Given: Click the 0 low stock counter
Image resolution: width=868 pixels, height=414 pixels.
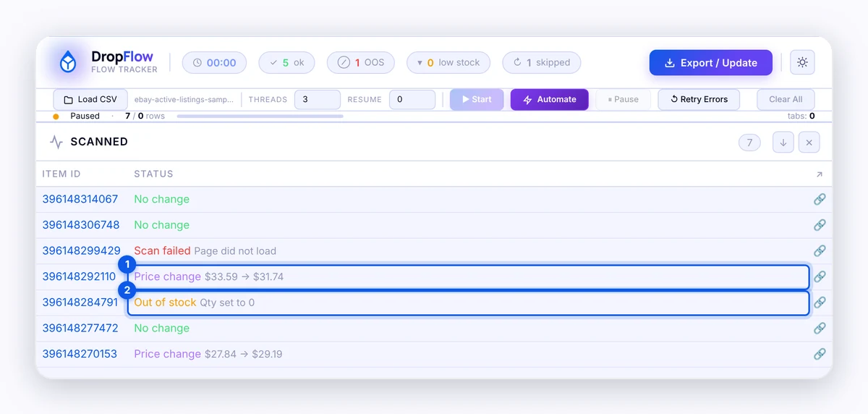Looking at the screenshot, I should (x=448, y=62).
